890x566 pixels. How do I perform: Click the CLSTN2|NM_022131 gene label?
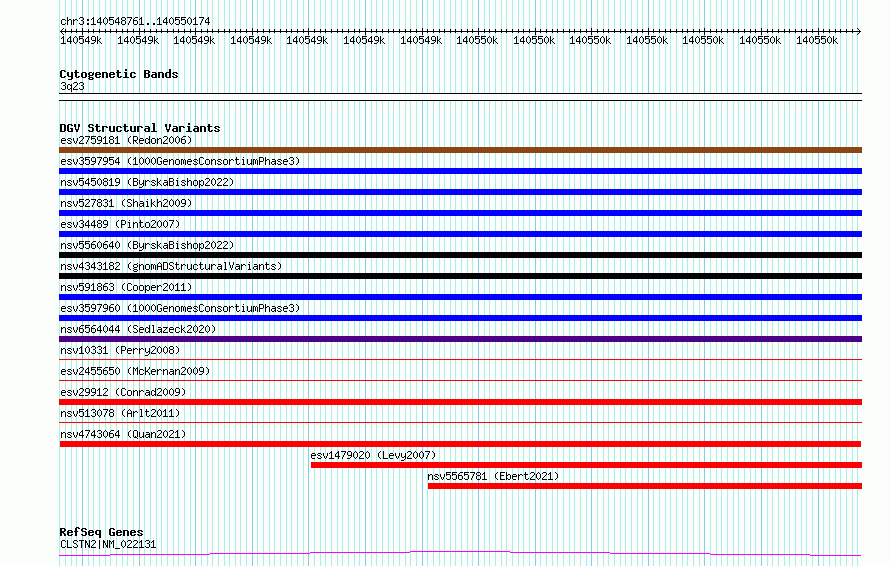(x=108, y=544)
